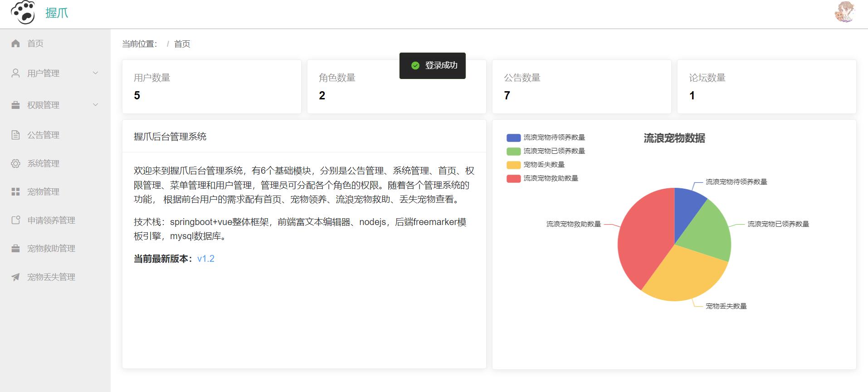Screen dimensions: 868x392
Task: Expand the 用户管理 chevron
Action: pyautogui.click(x=95, y=73)
